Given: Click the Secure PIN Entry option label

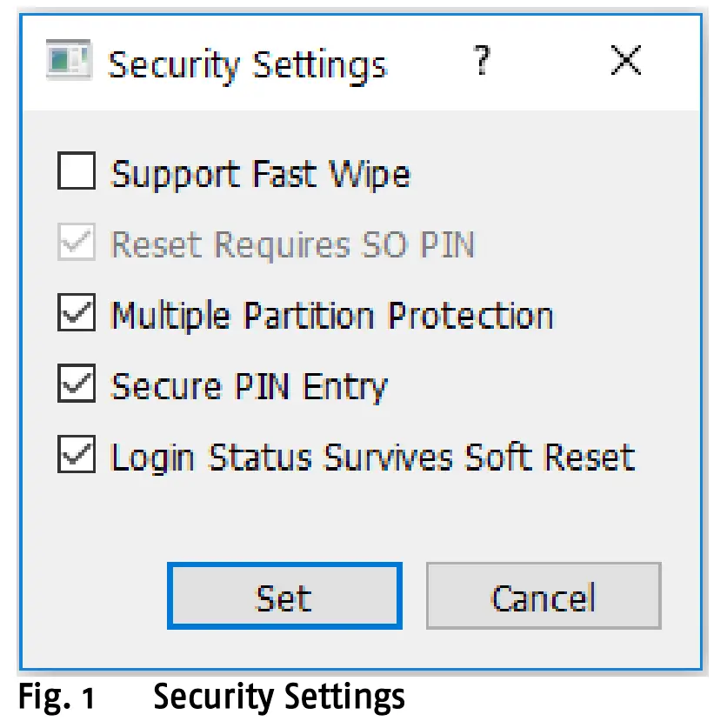Looking at the screenshot, I should point(249,384).
